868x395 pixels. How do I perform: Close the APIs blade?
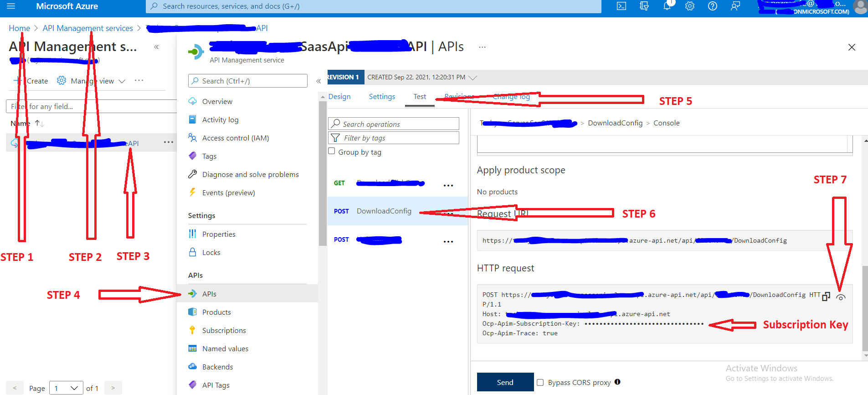tap(852, 47)
